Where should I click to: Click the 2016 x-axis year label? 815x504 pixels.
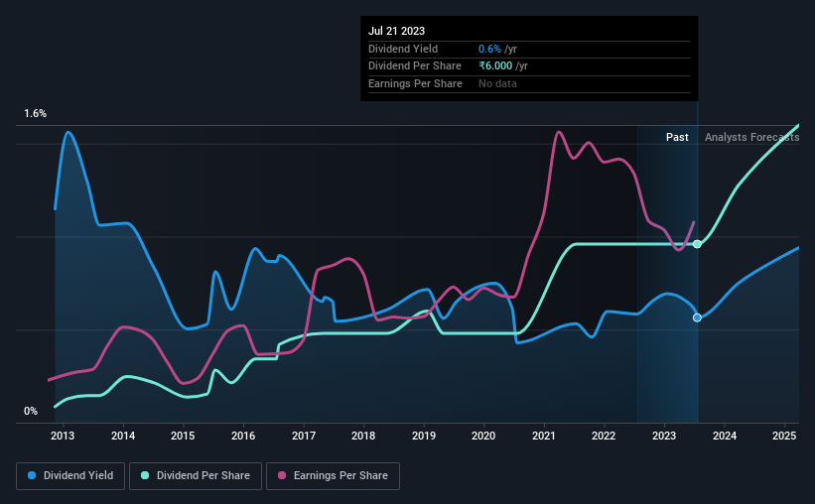[243, 436]
